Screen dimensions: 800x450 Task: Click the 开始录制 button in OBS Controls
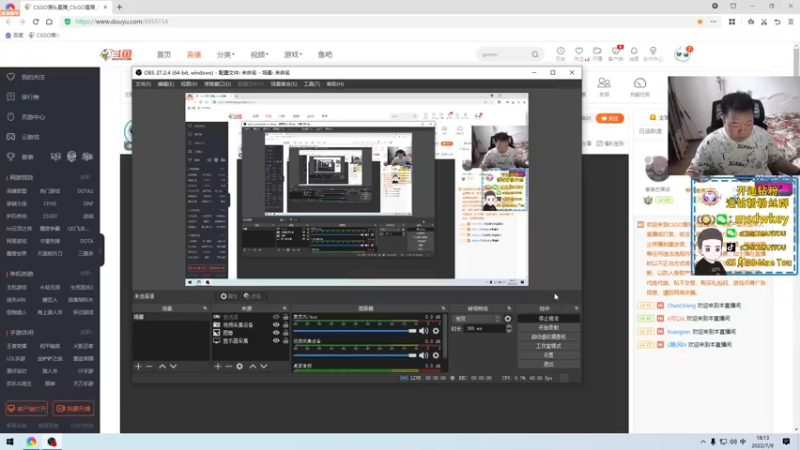(x=548, y=328)
